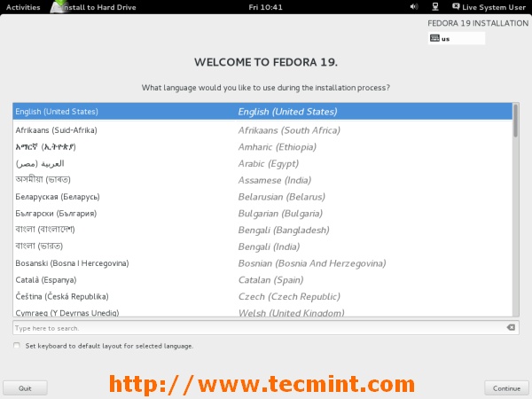
Task: Clear the search field with the clear icon
Action: 511,327
